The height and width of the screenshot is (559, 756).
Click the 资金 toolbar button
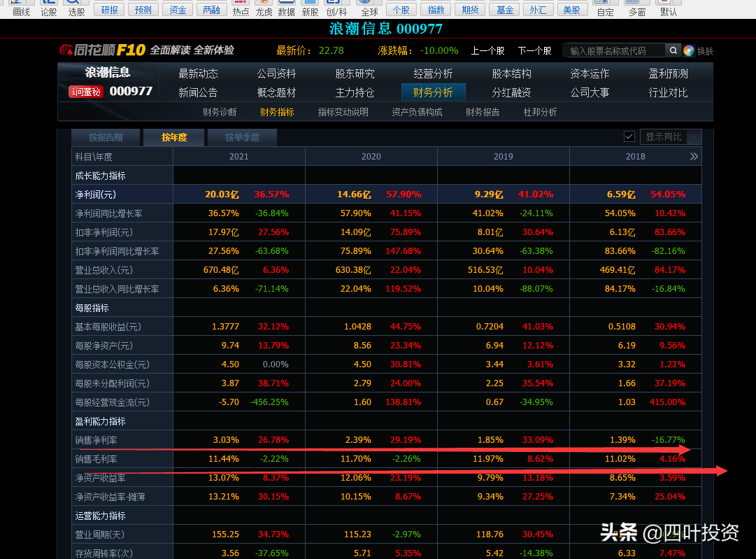(x=178, y=10)
